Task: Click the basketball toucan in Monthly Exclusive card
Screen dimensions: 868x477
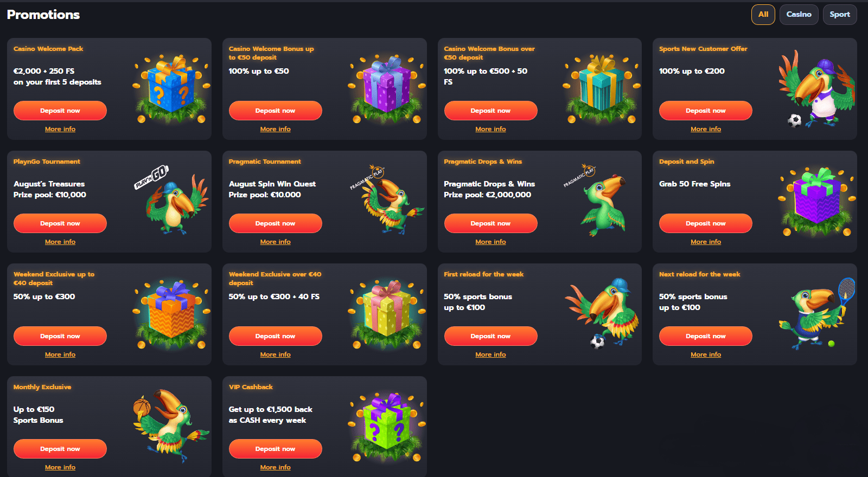Action: click(171, 426)
